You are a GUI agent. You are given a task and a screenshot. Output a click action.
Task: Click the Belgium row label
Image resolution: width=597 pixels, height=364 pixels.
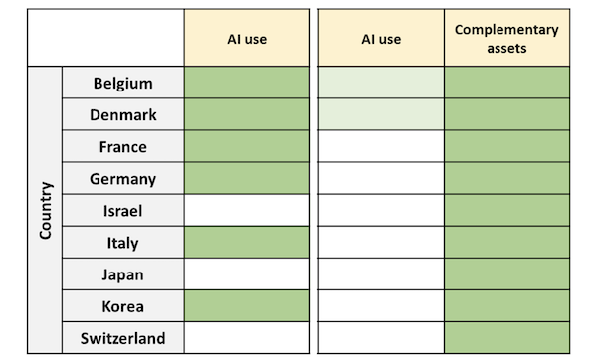pos(123,83)
